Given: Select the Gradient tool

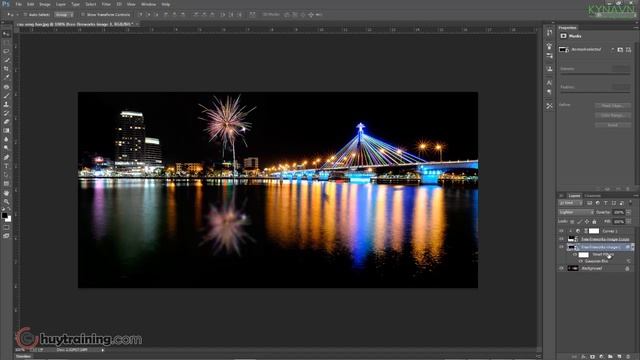Looking at the screenshot, I should pyautogui.click(x=6, y=131).
